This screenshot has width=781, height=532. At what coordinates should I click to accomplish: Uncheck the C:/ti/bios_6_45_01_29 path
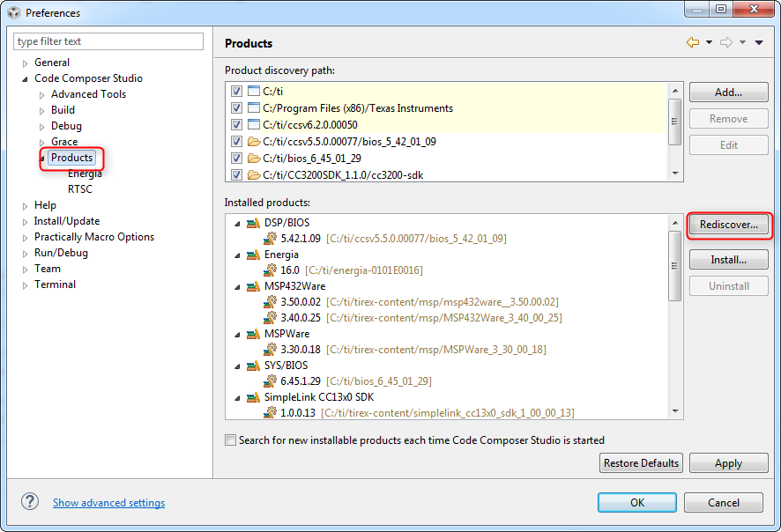236,159
